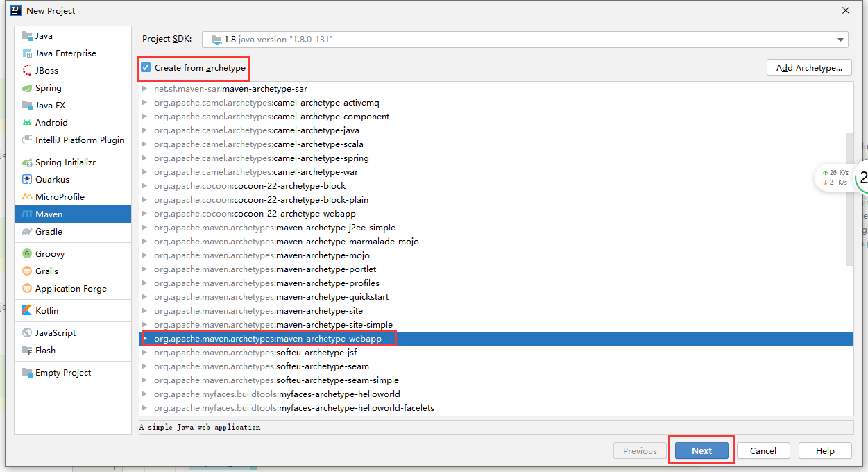Click the Application Forge icon

click(27, 289)
